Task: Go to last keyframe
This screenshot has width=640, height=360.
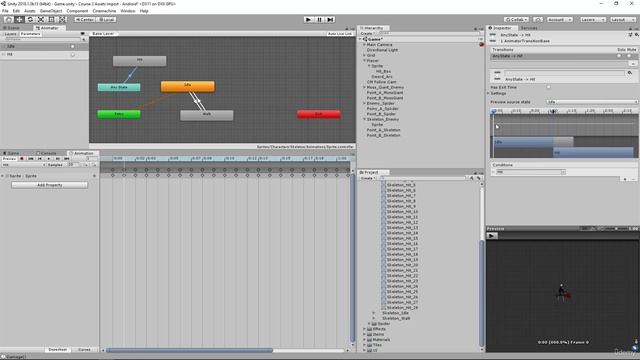Action: 67,158
